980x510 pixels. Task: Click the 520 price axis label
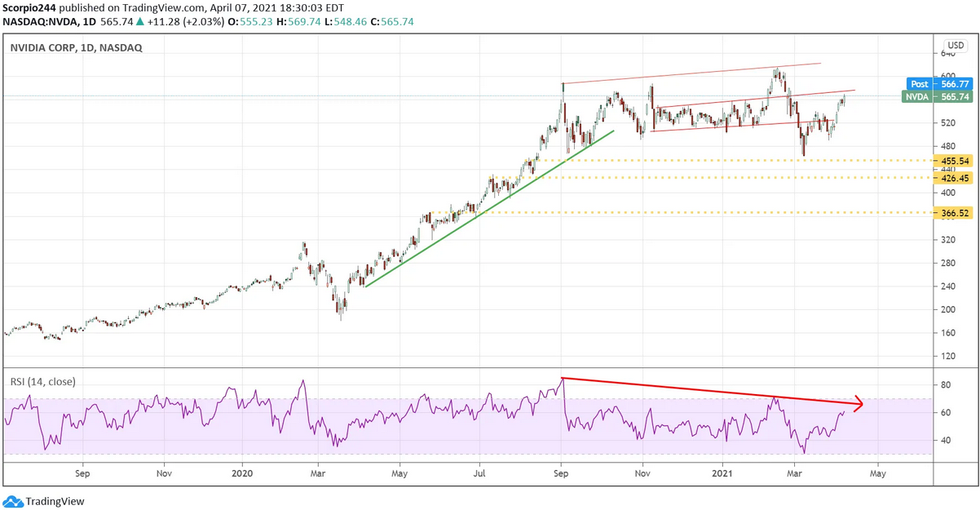(x=948, y=123)
